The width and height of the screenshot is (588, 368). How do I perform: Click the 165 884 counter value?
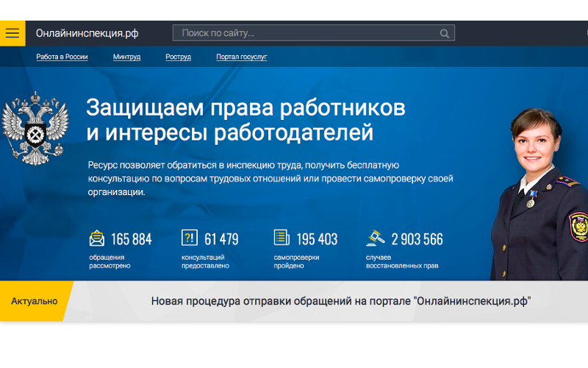point(132,239)
